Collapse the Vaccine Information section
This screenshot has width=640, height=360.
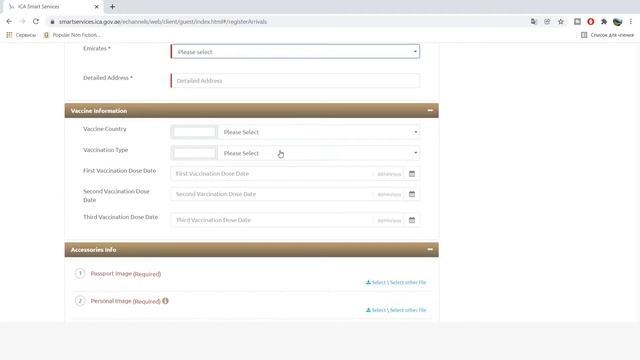(x=430, y=110)
